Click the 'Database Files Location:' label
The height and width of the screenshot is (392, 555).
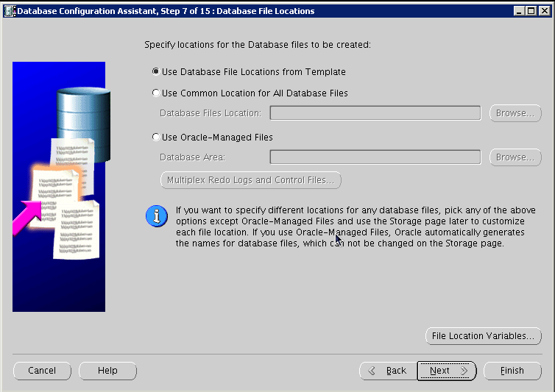pos(211,113)
